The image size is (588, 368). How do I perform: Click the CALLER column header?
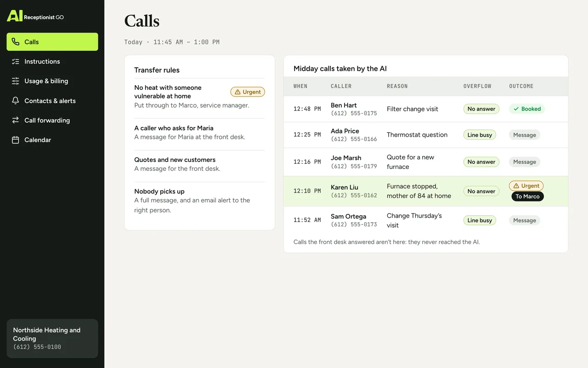(341, 86)
